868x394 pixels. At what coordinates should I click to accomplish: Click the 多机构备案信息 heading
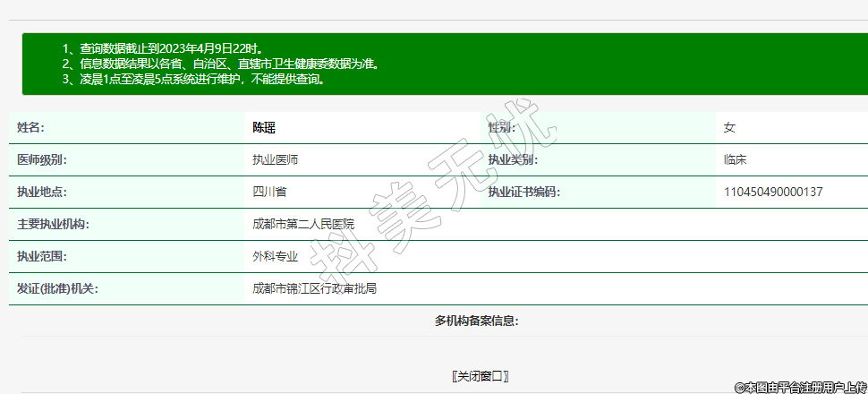477,321
